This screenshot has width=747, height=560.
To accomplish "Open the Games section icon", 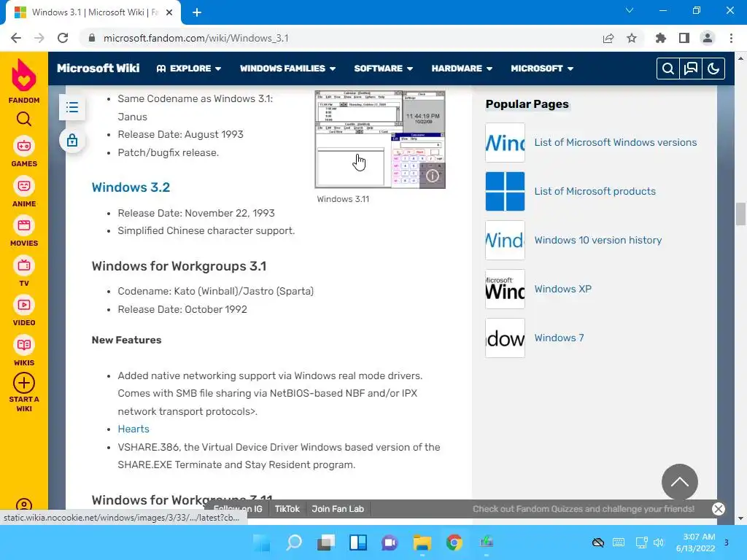I will (x=24, y=146).
